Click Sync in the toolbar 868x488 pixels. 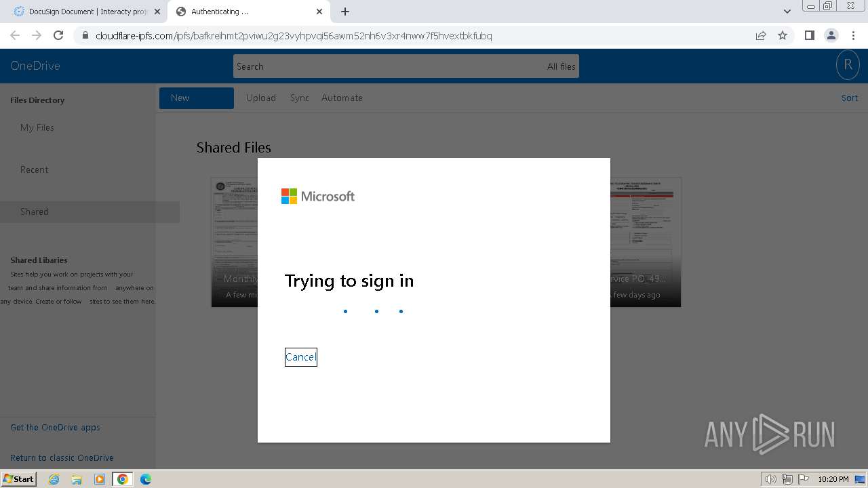tap(300, 98)
